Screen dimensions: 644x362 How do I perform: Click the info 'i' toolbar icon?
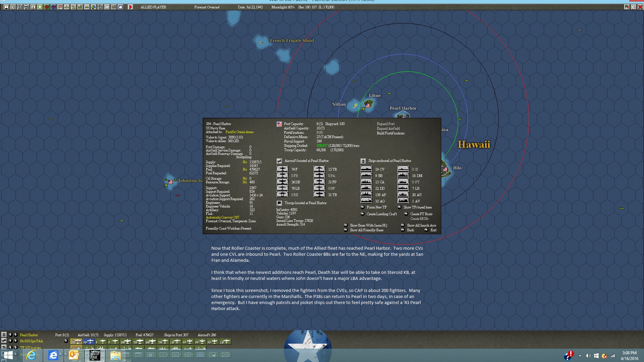[x=33, y=7]
